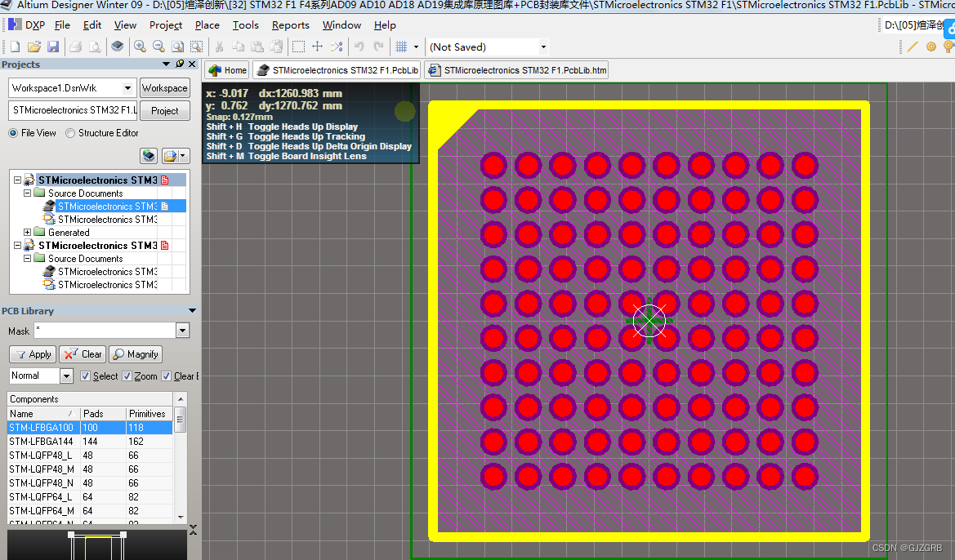
Task: Click the Clear button to reset the filter
Action: pos(82,354)
